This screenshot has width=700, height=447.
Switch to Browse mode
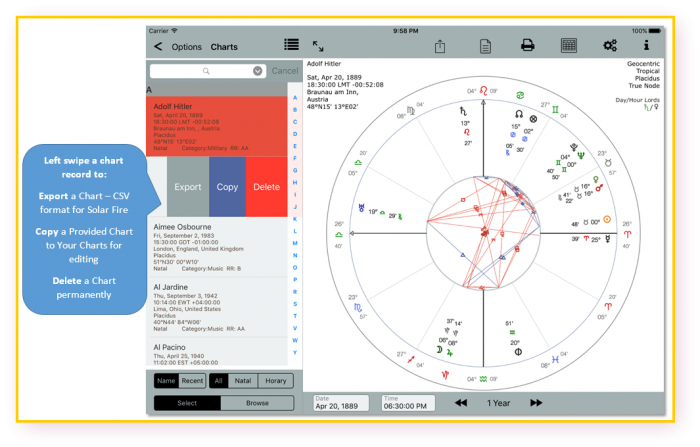(257, 403)
